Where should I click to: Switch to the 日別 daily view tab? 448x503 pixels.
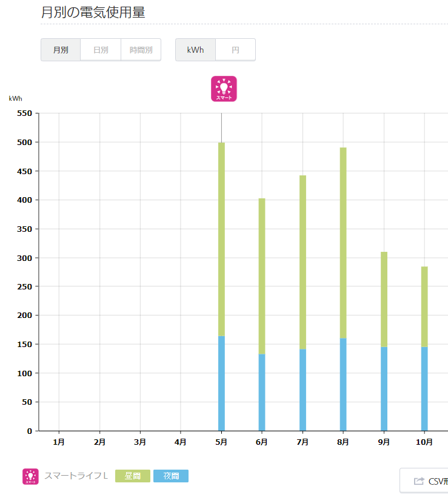click(x=101, y=50)
